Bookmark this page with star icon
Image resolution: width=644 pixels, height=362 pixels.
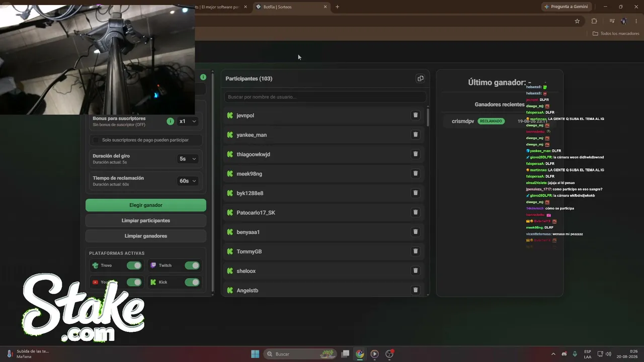[x=577, y=21]
